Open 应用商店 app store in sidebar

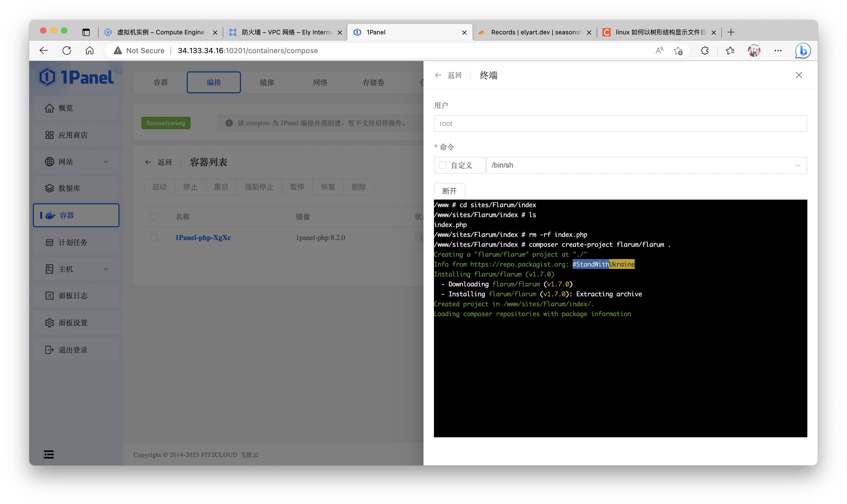76,135
